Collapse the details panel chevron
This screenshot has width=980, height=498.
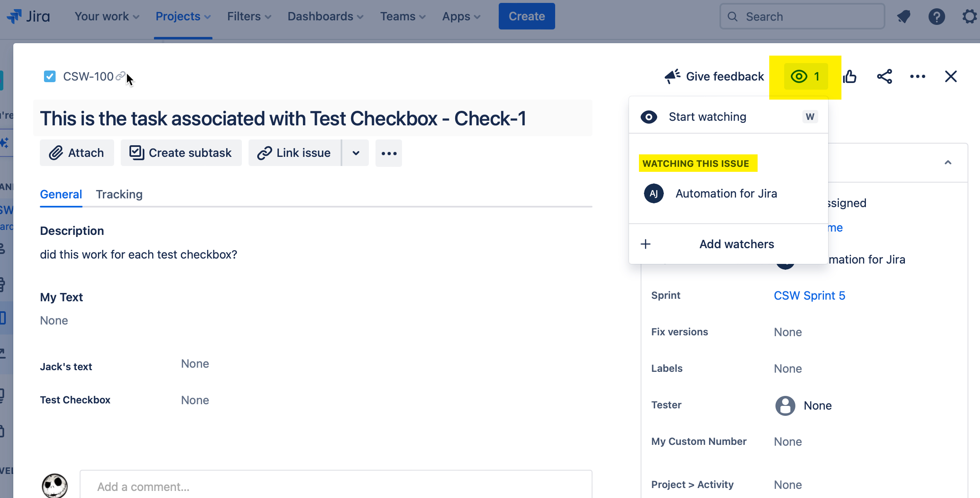[x=948, y=163]
